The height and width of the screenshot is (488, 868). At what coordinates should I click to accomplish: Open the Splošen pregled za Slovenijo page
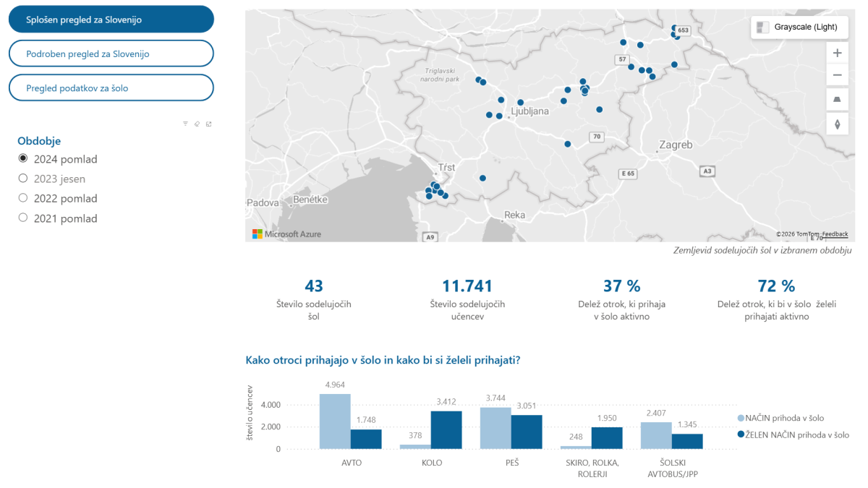(x=111, y=20)
